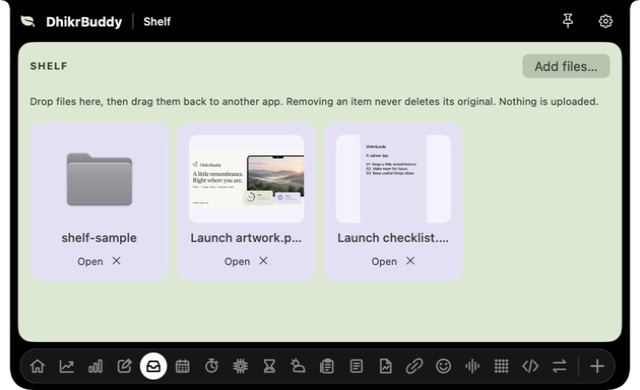Open the bar chart statistics icon

pos(96,366)
